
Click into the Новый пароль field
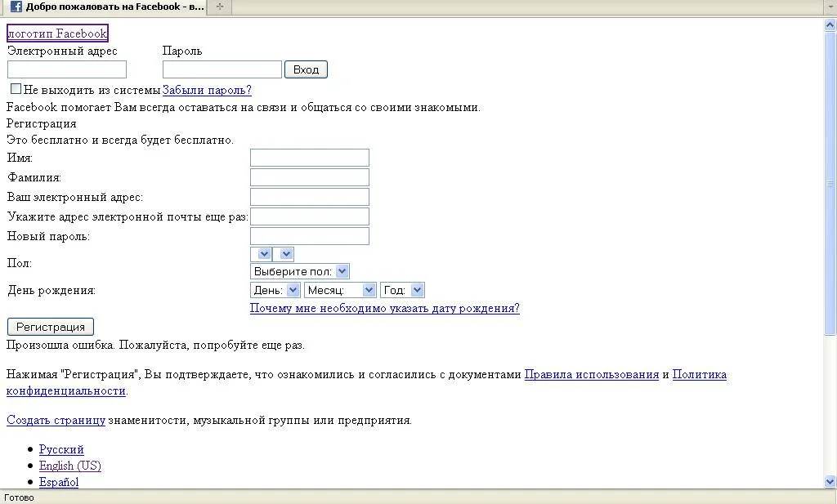[310, 236]
